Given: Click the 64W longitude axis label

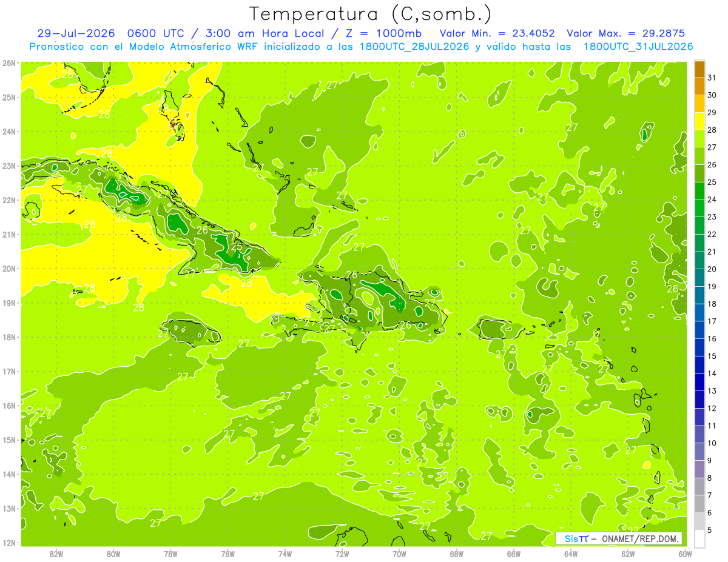Looking at the screenshot, I should (571, 554).
